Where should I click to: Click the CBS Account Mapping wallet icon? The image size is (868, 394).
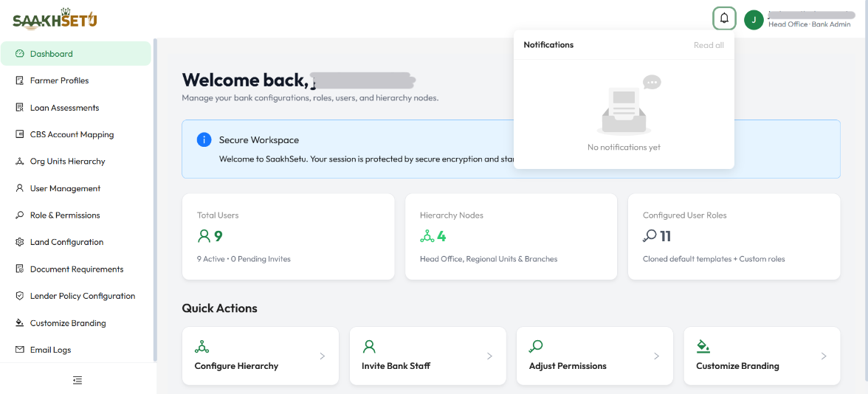coord(20,134)
